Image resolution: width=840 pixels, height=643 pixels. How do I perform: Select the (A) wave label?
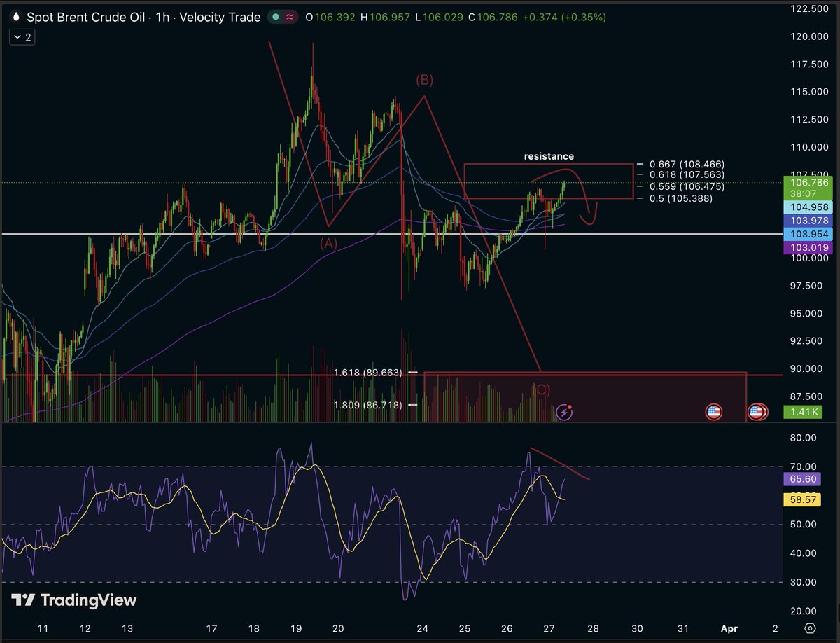(329, 243)
